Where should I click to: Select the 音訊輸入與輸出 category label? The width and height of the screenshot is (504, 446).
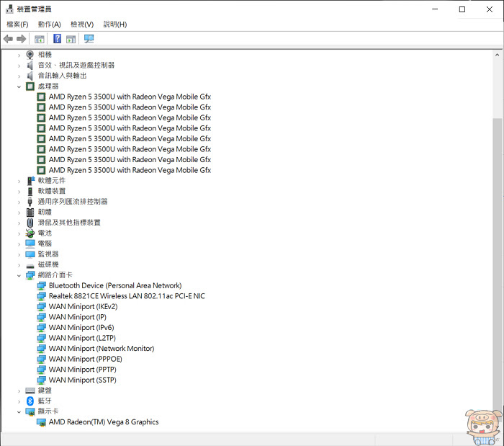(x=63, y=76)
